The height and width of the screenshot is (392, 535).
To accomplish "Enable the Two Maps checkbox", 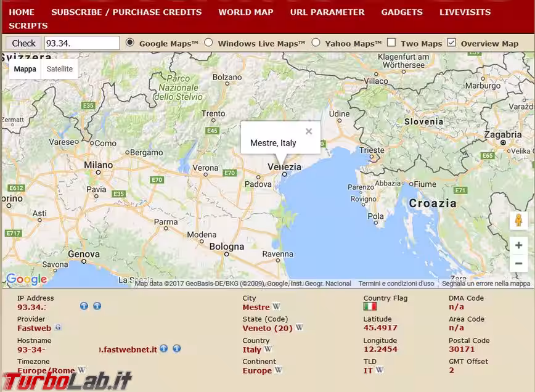I will (x=391, y=43).
